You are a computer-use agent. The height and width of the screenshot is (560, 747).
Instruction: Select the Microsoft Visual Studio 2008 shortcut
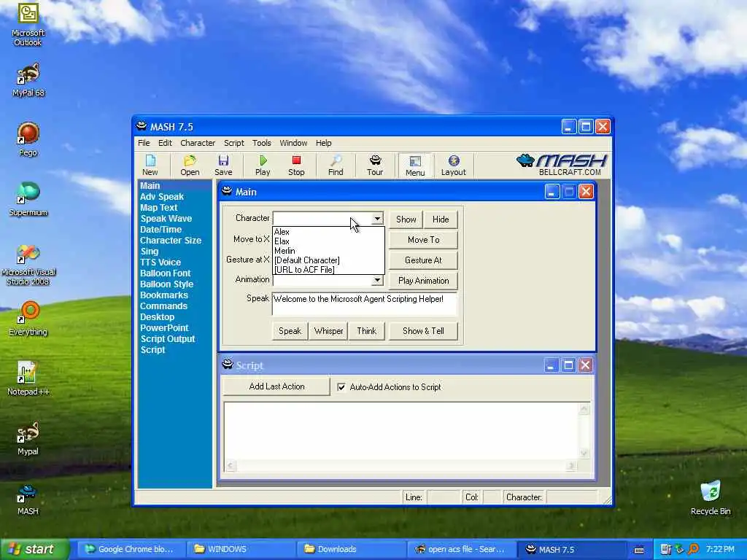pos(28,265)
